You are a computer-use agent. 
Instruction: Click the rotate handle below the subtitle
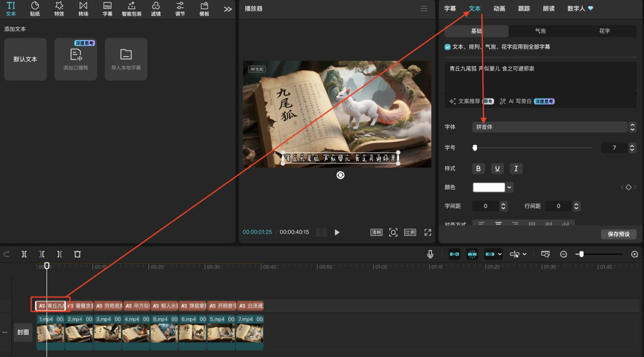coord(340,175)
